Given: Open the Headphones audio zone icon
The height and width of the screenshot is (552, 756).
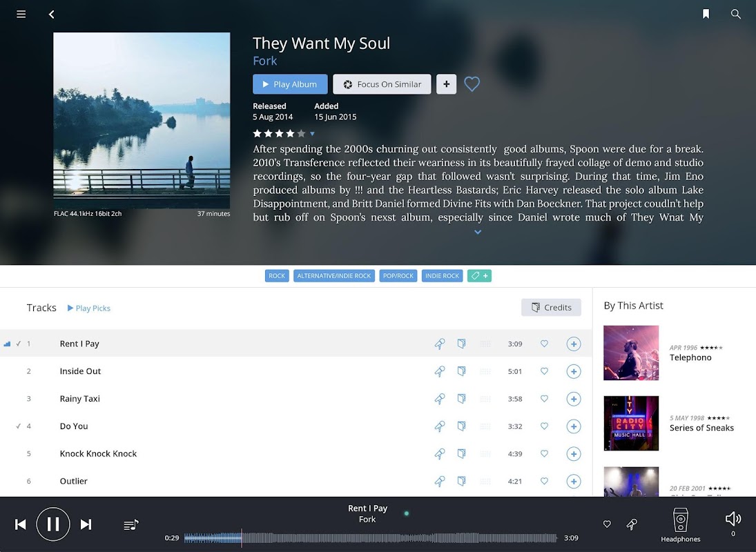Looking at the screenshot, I should coord(680,525).
